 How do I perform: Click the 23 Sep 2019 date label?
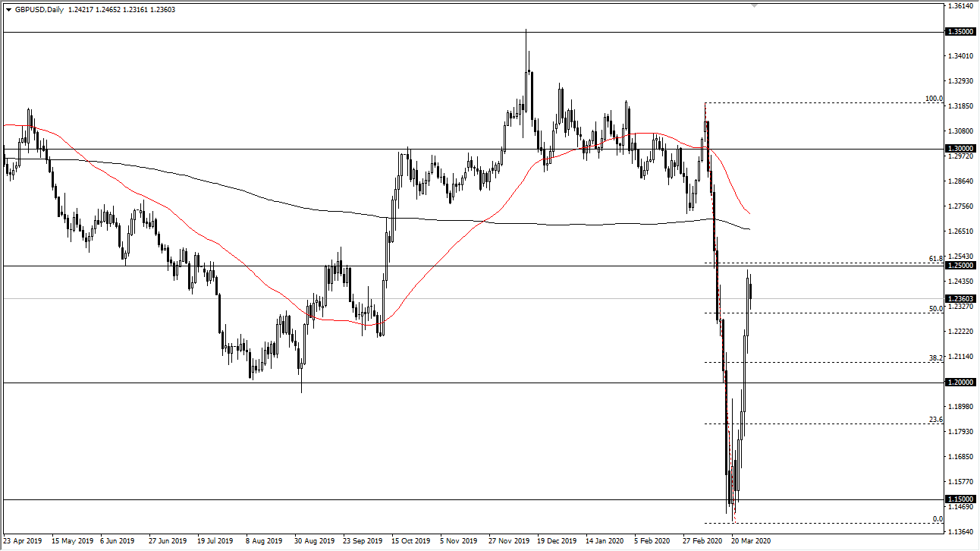click(x=363, y=542)
